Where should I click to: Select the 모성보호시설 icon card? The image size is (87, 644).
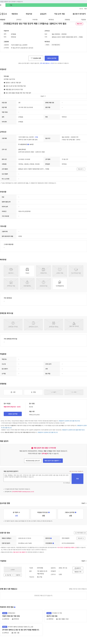pyautogui.click(x=43, y=284)
